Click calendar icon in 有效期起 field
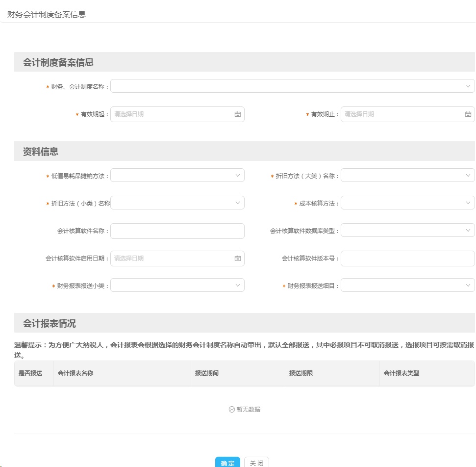 pos(238,114)
